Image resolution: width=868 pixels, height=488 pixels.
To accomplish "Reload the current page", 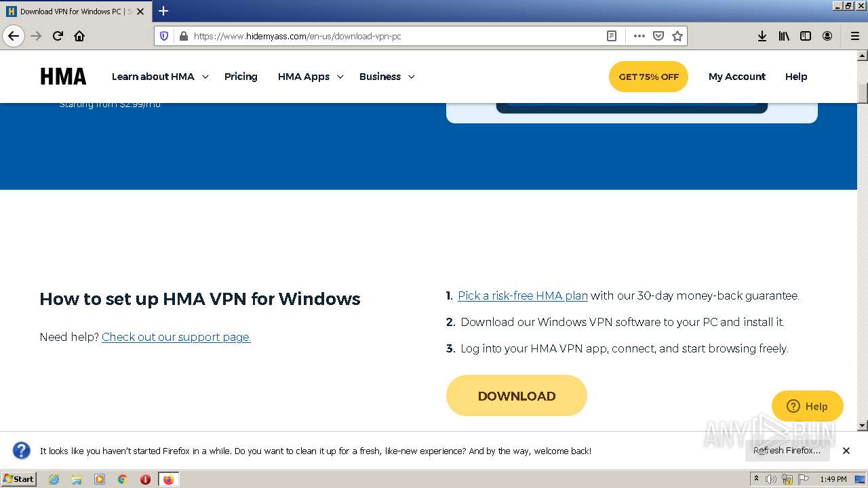I will (58, 36).
